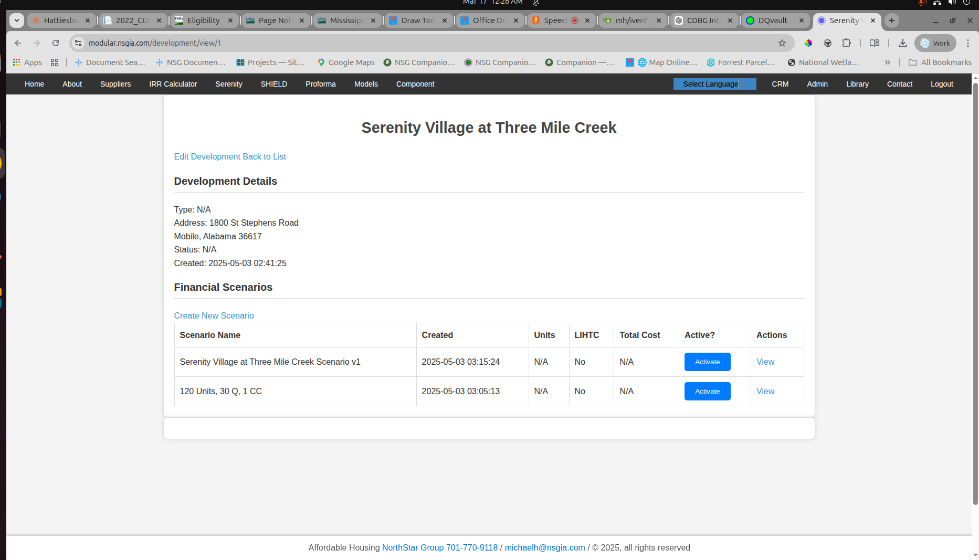Click the back navigation arrow
The image size is (979, 560).
[x=18, y=43]
